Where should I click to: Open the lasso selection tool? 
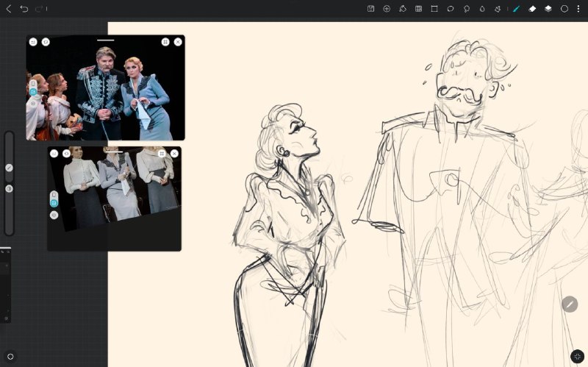(x=451, y=9)
